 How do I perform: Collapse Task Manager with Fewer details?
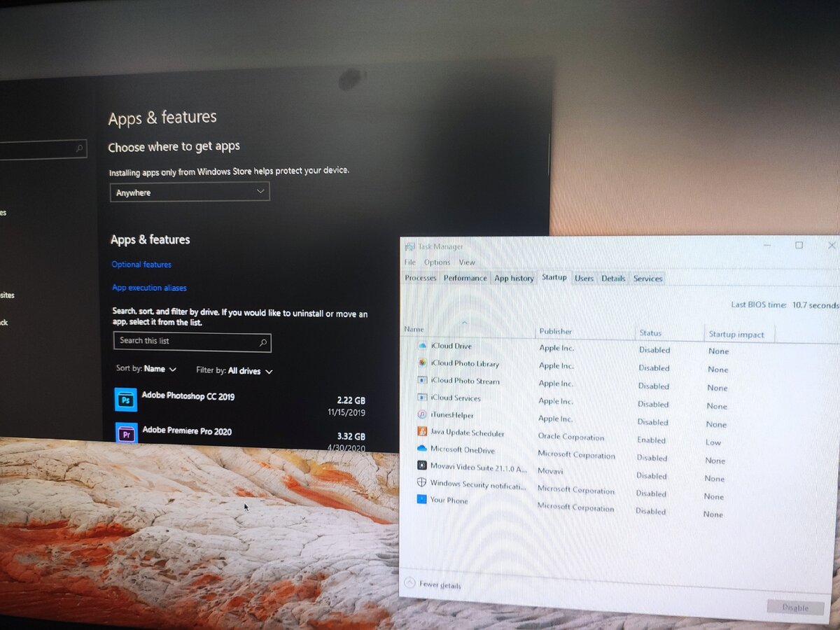tap(433, 584)
